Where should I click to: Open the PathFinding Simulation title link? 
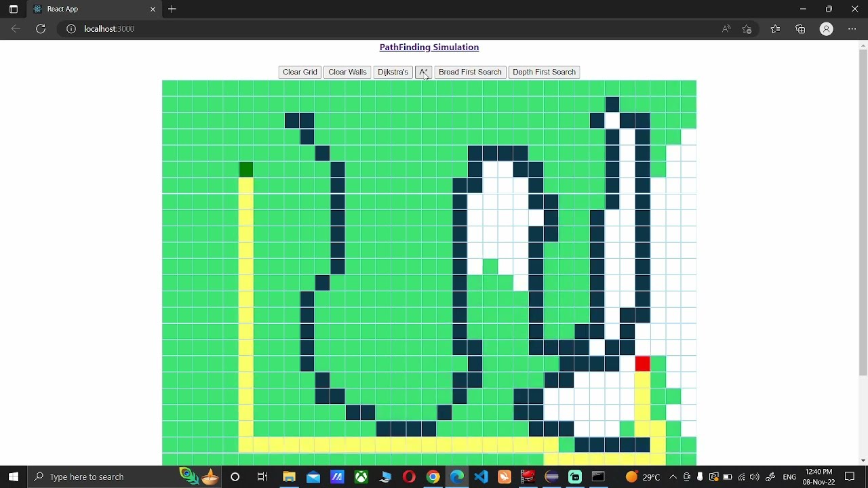pos(429,47)
